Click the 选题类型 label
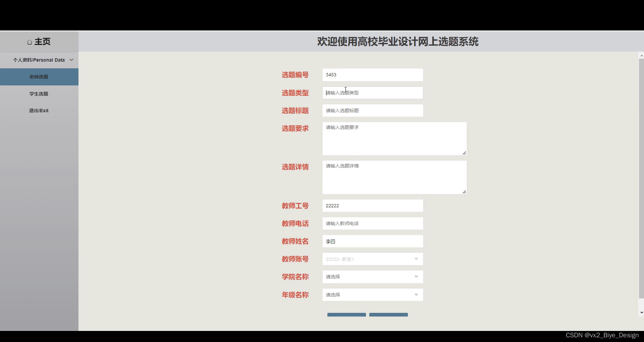The width and height of the screenshot is (644, 342). [295, 93]
